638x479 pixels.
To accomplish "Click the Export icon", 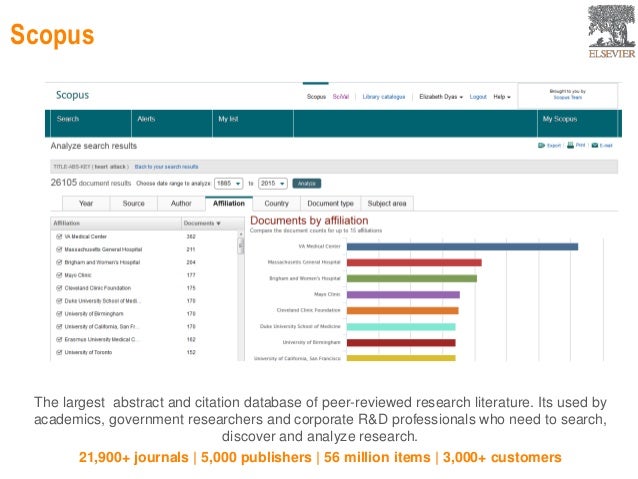I will pyautogui.click(x=541, y=145).
